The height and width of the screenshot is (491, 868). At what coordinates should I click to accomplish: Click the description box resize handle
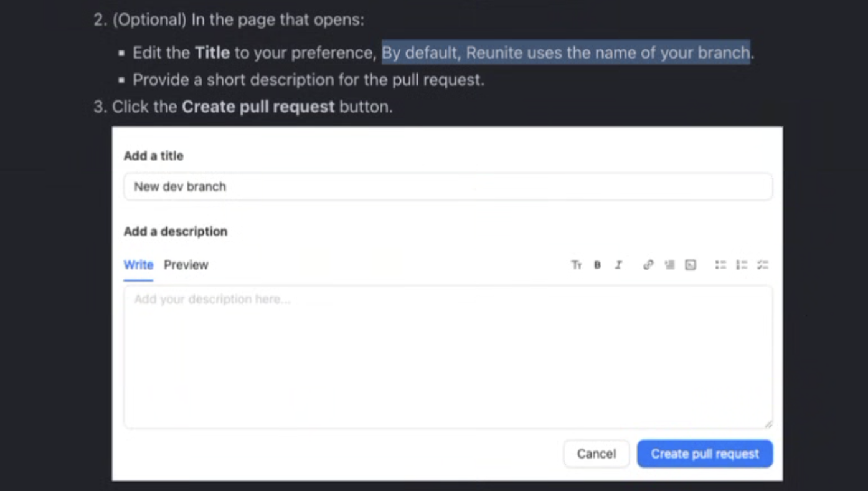(x=769, y=424)
